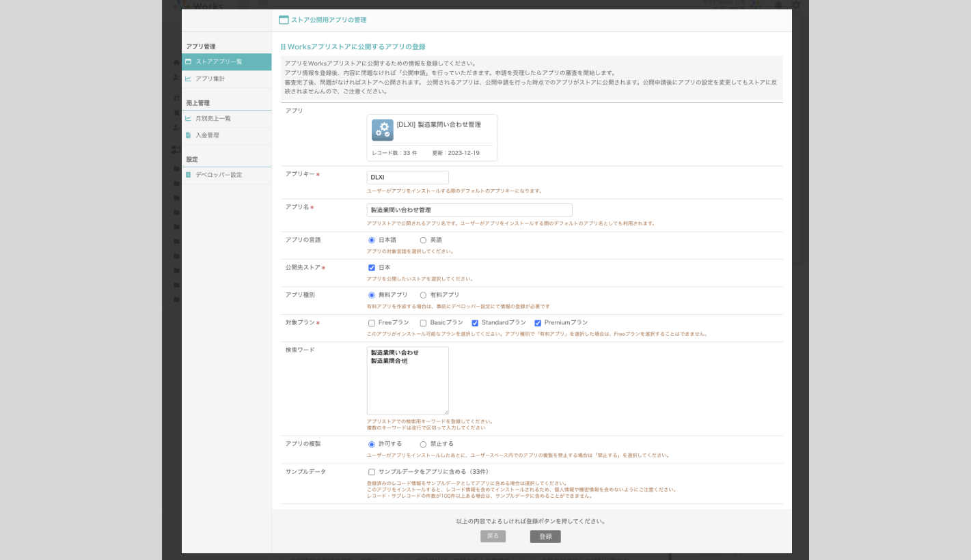Open 月別売上一覧 in the sidebar
This screenshot has height=560, width=971.
227,118
